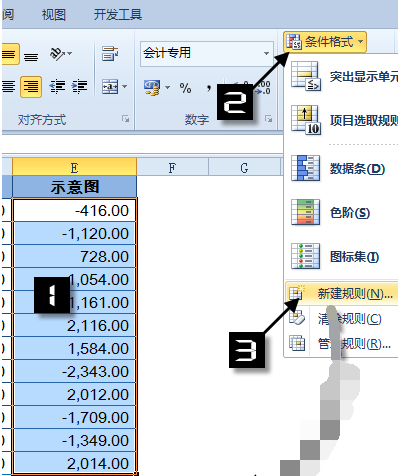Open the 开发工具 ribbon tab

pos(118,15)
